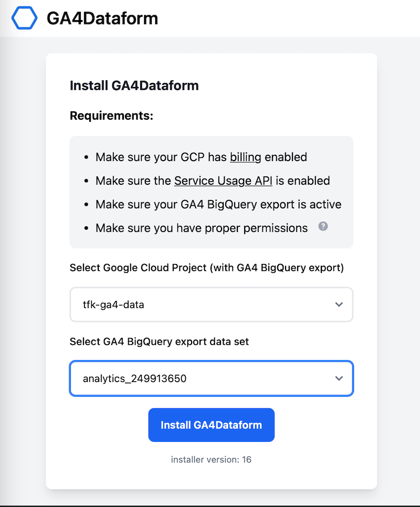The width and height of the screenshot is (420, 507).
Task: Expand the analytics_249913650 dataset selector
Action: point(211,378)
